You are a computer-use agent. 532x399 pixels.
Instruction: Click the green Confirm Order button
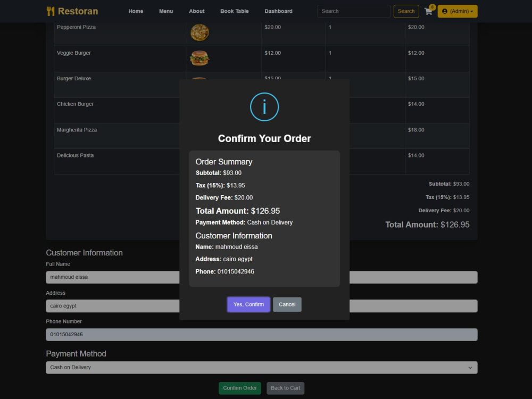[x=240, y=388]
